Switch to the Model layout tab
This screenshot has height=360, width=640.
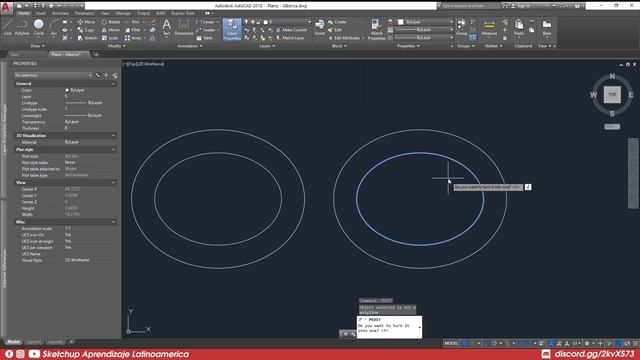(x=13, y=342)
